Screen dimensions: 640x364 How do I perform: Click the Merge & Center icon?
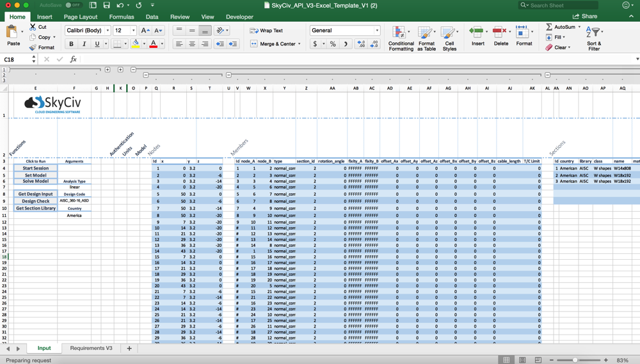[254, 44]
